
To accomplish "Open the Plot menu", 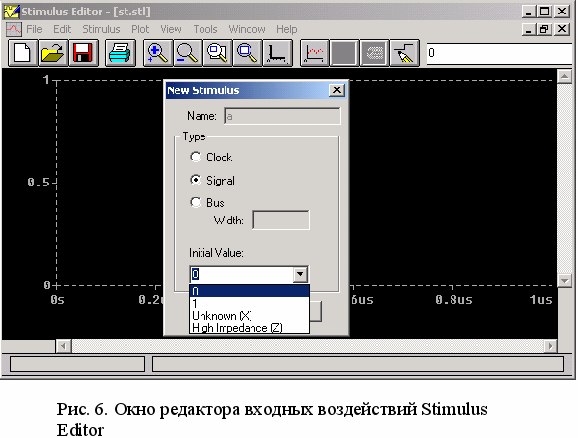I will tap(140, 29).
